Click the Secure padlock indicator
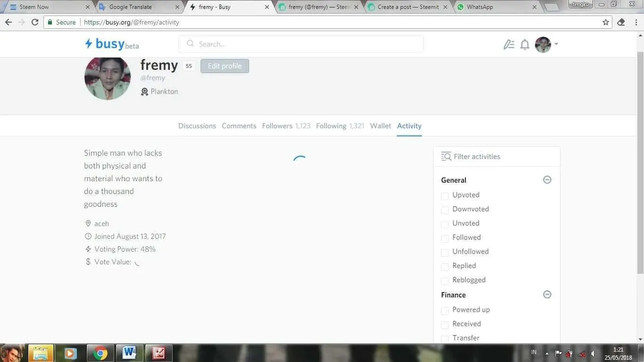Viewport: 644px width, 362px height. (61, 22)
